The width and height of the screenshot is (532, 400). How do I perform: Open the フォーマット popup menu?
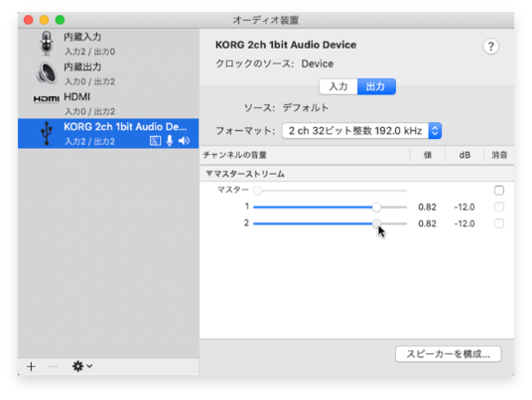click(361, 131)
